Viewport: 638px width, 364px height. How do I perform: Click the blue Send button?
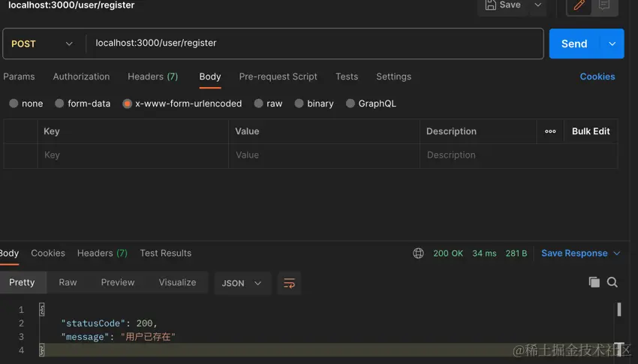(574, 44)
